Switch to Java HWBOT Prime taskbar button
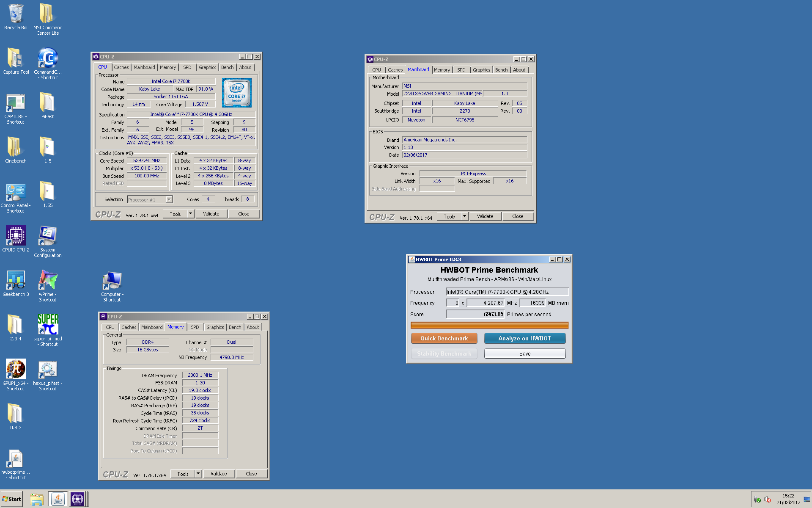Image resolution: width=812 pixels, height=508 pixels. coord(58,500)
